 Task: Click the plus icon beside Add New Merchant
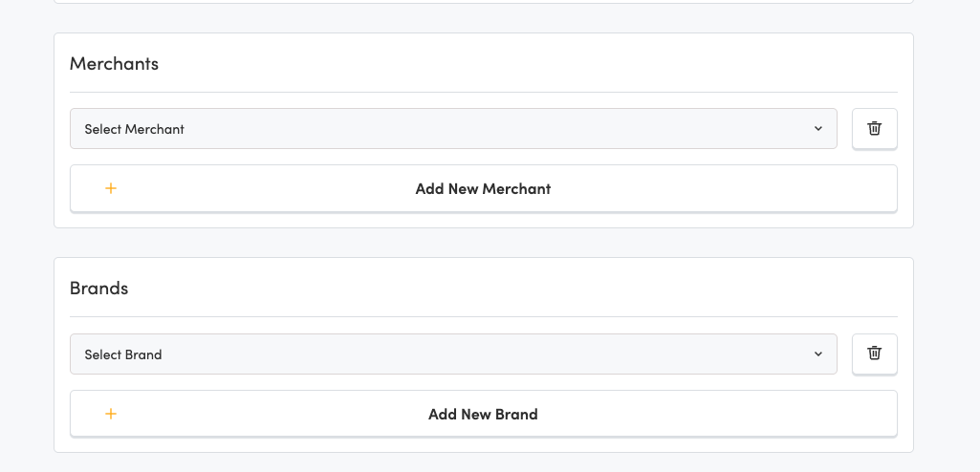tap(111, 188)
